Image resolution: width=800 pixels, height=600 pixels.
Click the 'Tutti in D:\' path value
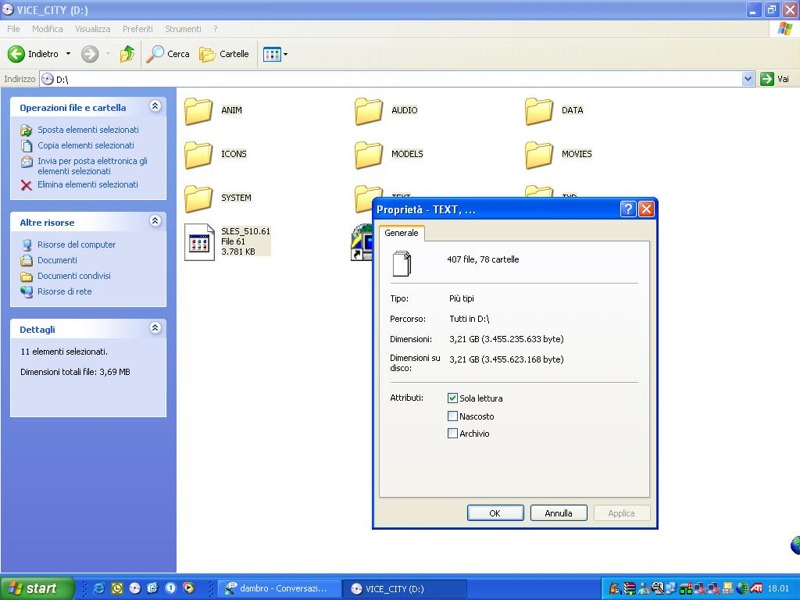click(x=469, y=319)
